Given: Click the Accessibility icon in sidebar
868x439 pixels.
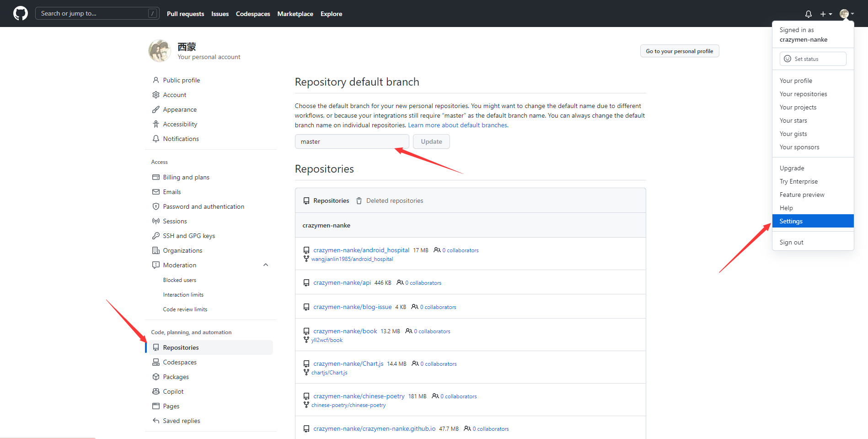Looking at the screenshot, I should point(156,124).
